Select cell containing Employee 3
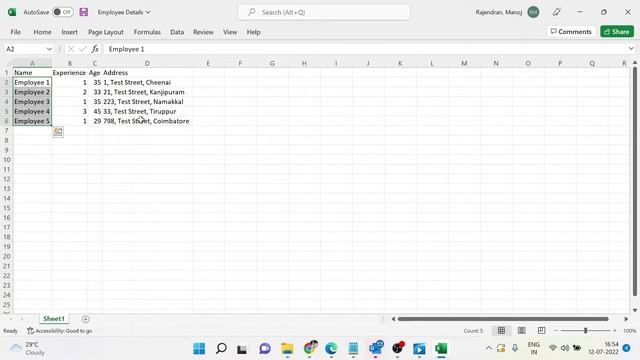 32,102
